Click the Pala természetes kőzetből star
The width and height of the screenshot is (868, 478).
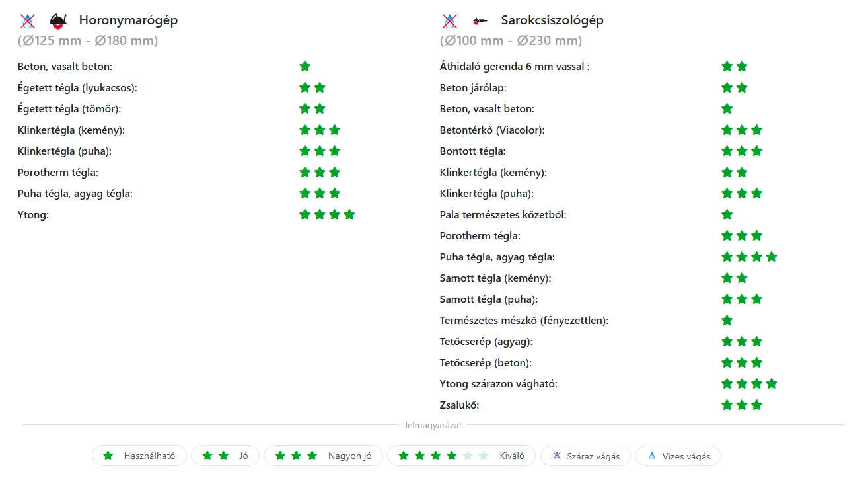click(x=727, y=215)
